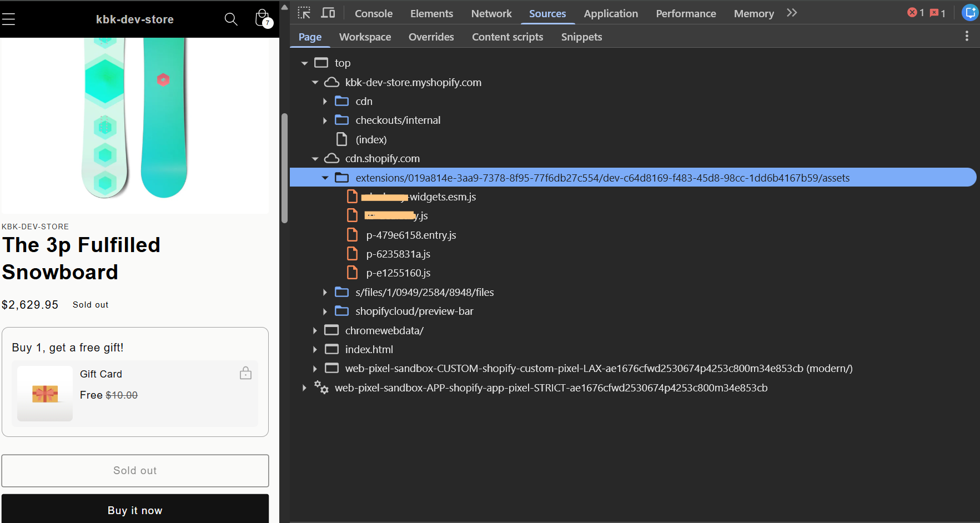The height and width of the screenshot is (523, 980).
Task: Click the Gift Card product thumbnail
Action: 45,393
